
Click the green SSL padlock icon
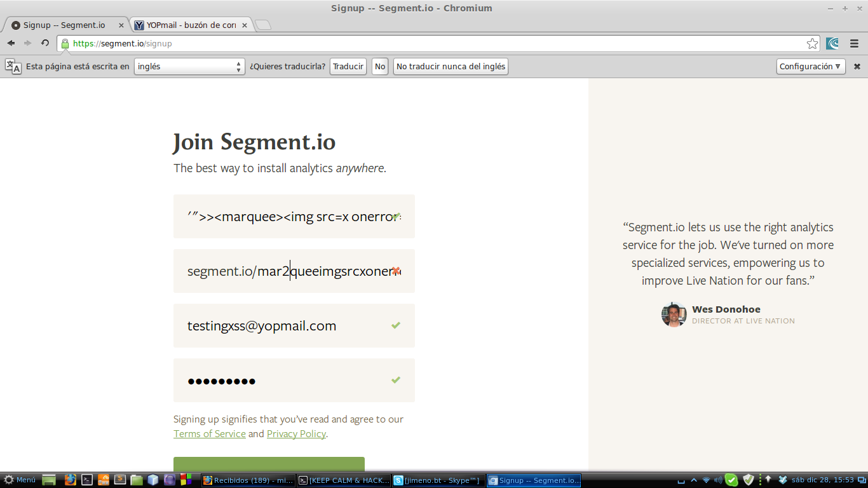(65, 44)
